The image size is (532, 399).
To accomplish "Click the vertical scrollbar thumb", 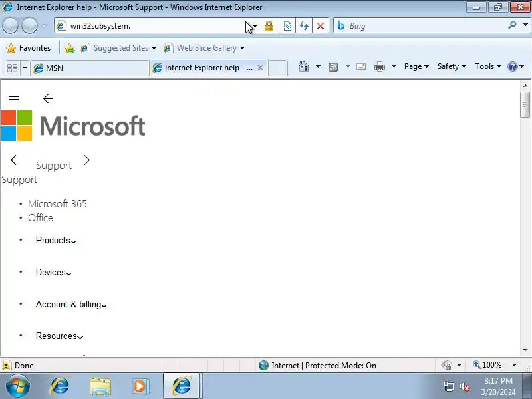I will (x=525, y=104).
